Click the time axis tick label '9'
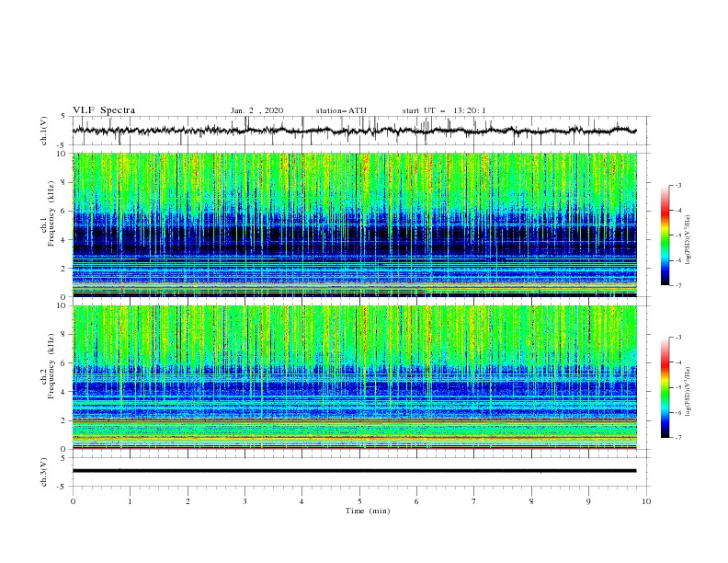This screenshot has width=728, height=563. (x=588, y=501)
